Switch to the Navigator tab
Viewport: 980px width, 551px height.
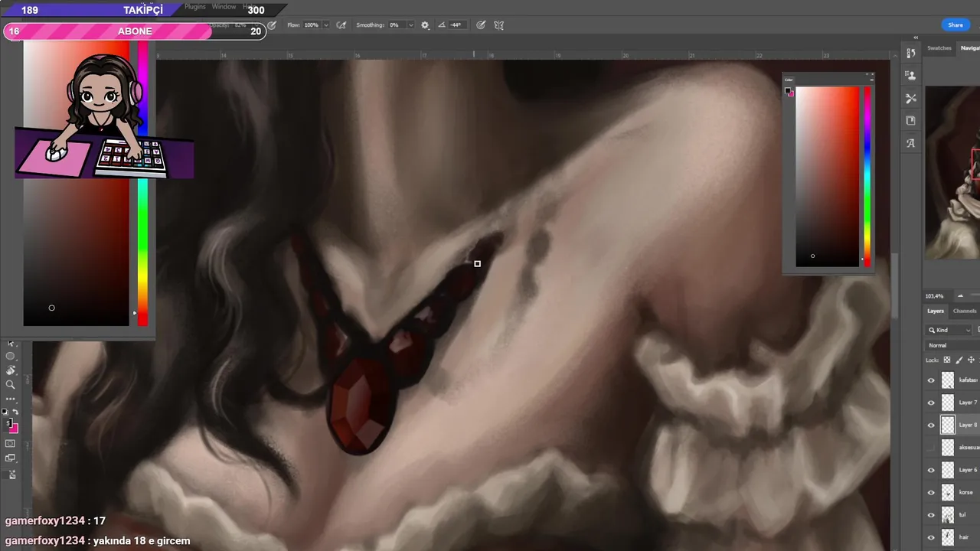point(969,48)
